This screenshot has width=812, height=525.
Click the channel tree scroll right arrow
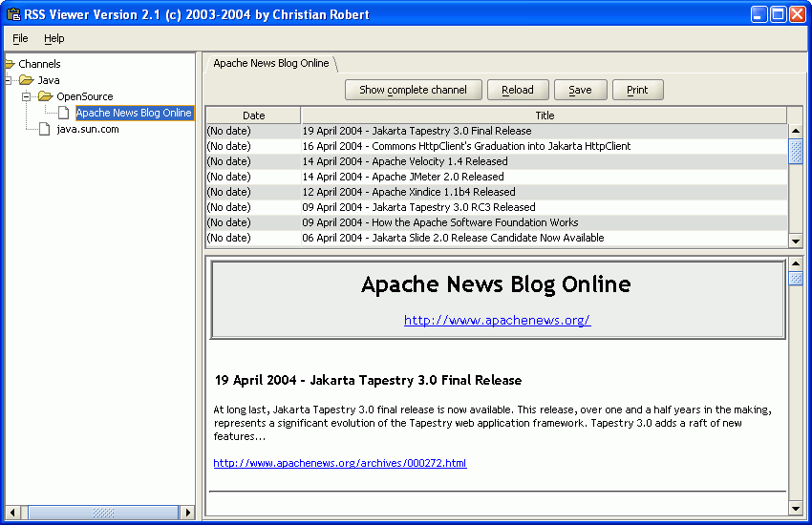tap(187, 513)
